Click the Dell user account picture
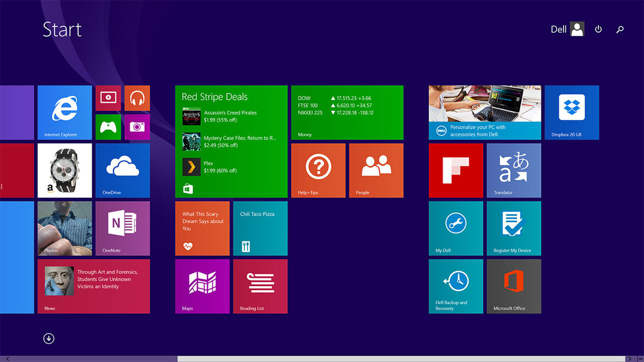The width and height of the screenshot is (644, 362). click(x=577, y=29)
